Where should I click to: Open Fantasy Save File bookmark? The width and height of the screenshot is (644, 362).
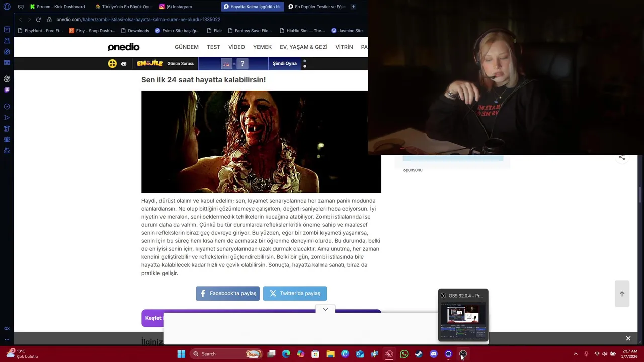tap(250, 31)
